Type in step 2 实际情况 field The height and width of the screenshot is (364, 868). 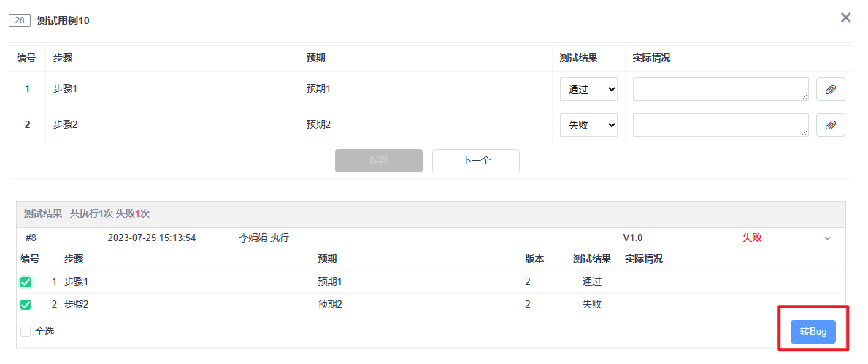tap(720, 125)
